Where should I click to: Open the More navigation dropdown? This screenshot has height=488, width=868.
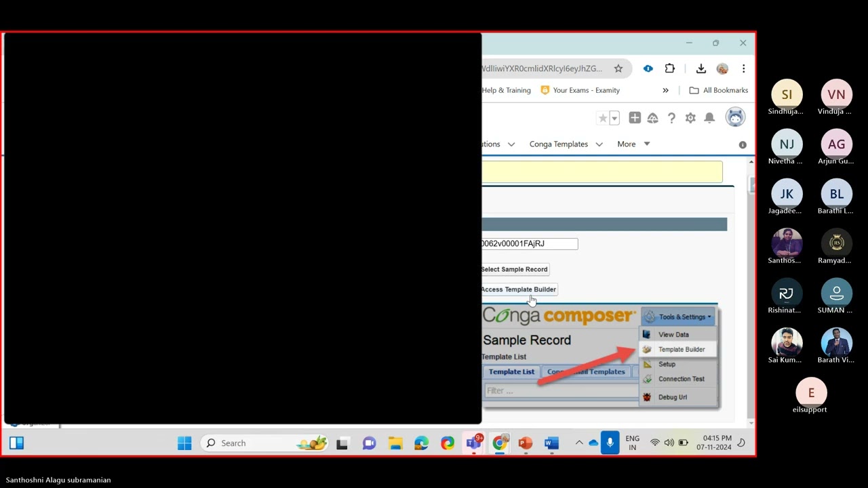(x=633, y=144)
